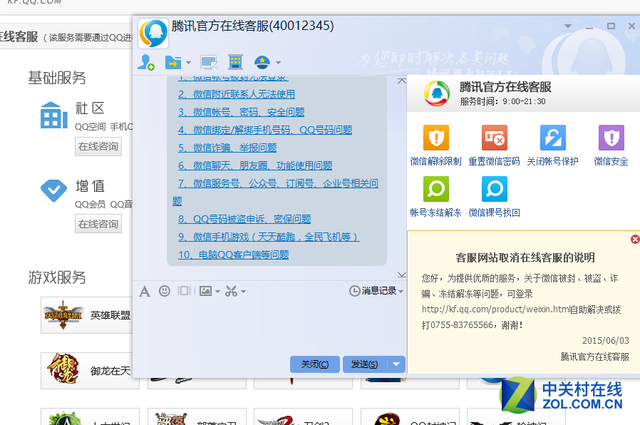640x425 pixels.
Task: Click the yellow building apps icon
Action: pyautogui.click(x=236, y=62)
